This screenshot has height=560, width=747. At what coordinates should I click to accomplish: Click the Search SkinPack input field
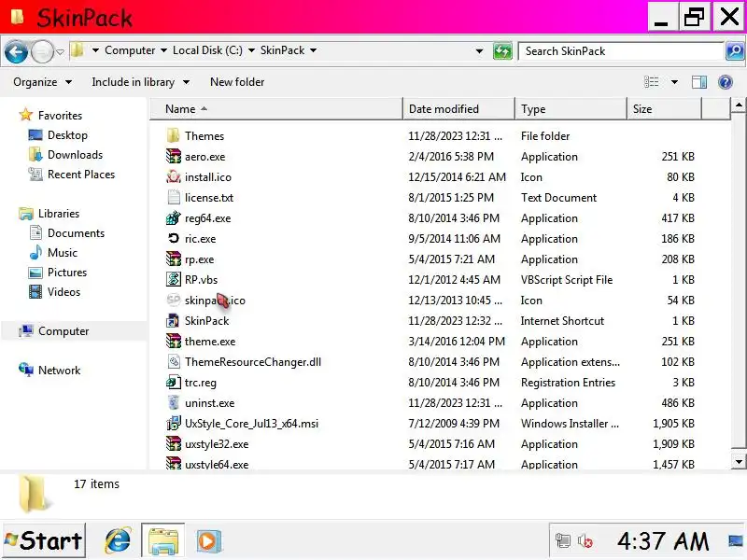621,51
